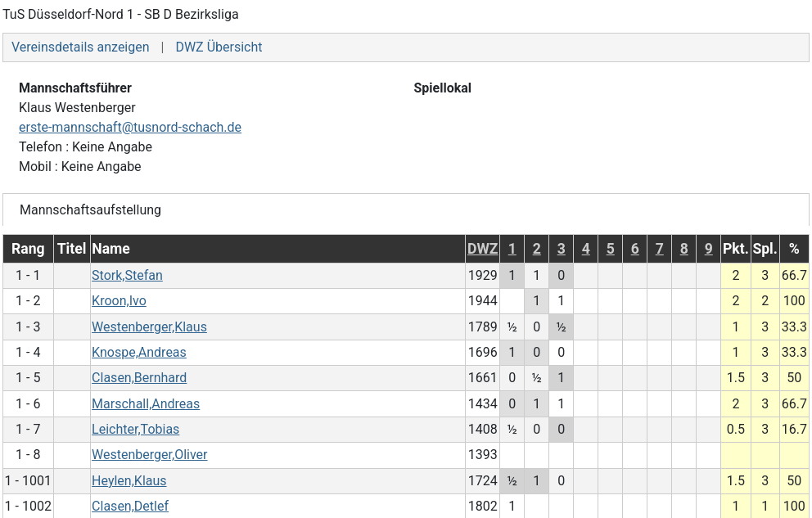Sort table by DWZ column header
Screen dimensions: 812x518
pos(482,249)
